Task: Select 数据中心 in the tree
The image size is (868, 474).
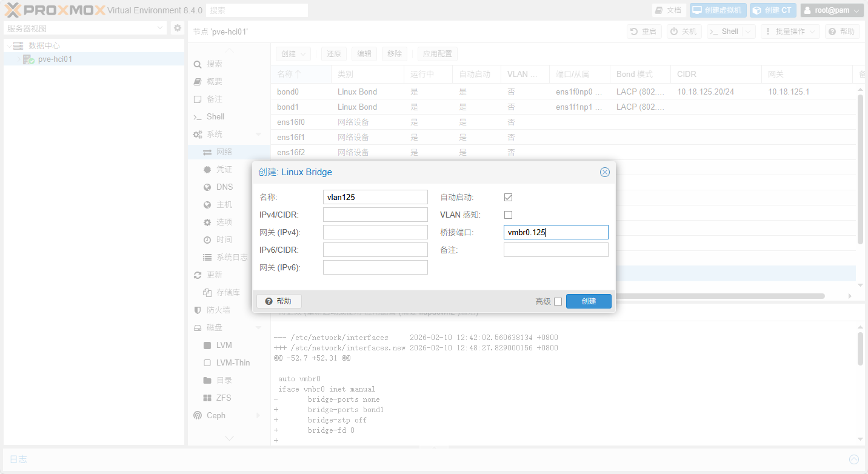Action: click(x=44, y=45)
